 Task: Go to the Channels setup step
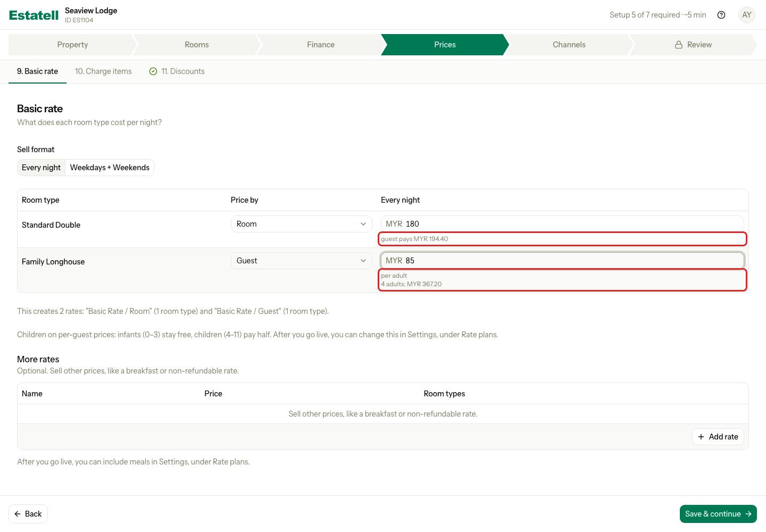[569, 45]
